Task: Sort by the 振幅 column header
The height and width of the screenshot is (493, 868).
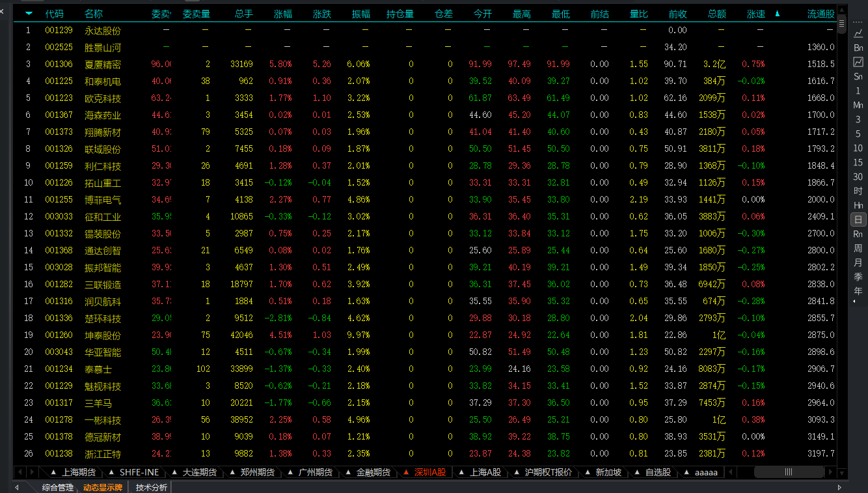Action: [360, 14]
